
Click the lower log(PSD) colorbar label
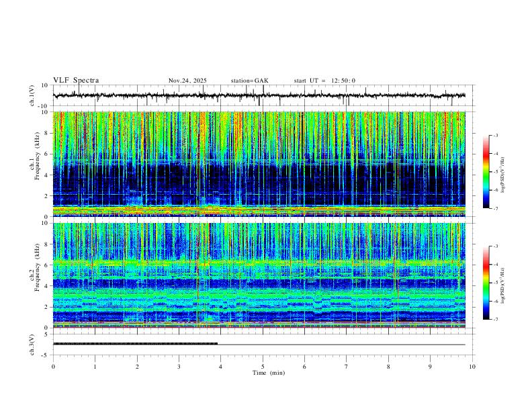tap(503, 285)
